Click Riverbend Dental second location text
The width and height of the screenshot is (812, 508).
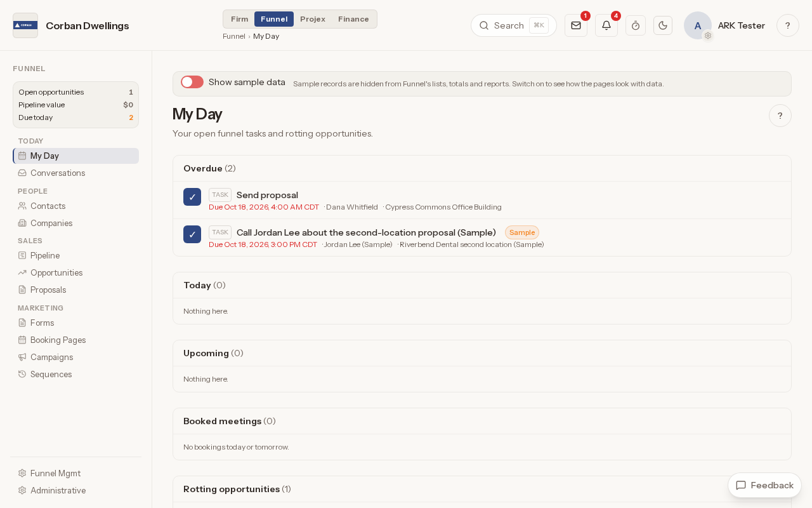pyautogui.click(x=472, y=244)
